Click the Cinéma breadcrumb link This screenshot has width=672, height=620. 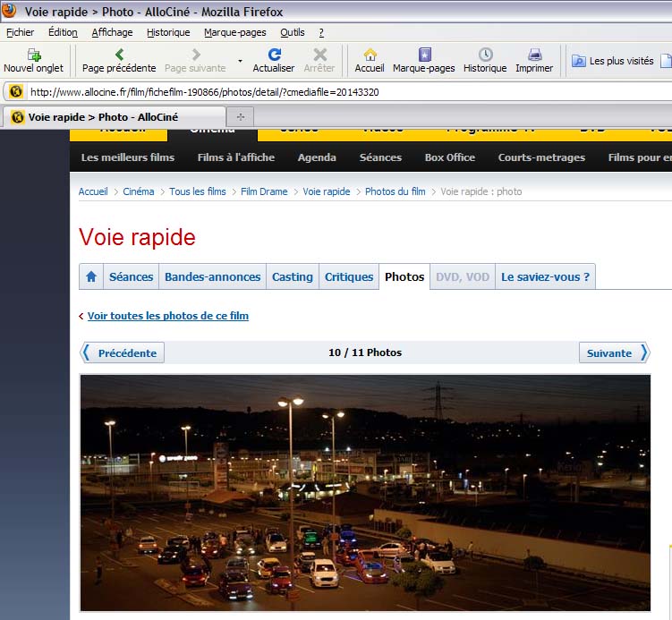click(x=139, y=191)
